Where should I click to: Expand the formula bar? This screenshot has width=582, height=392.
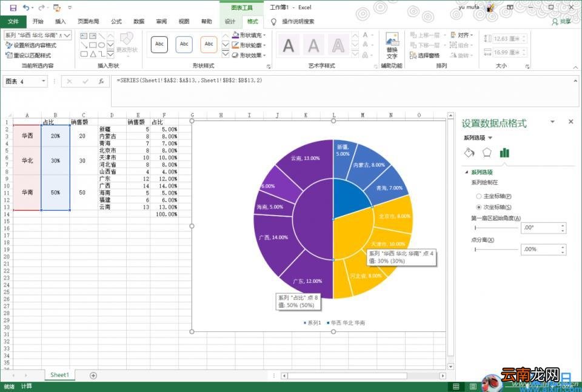pos(575,81)
